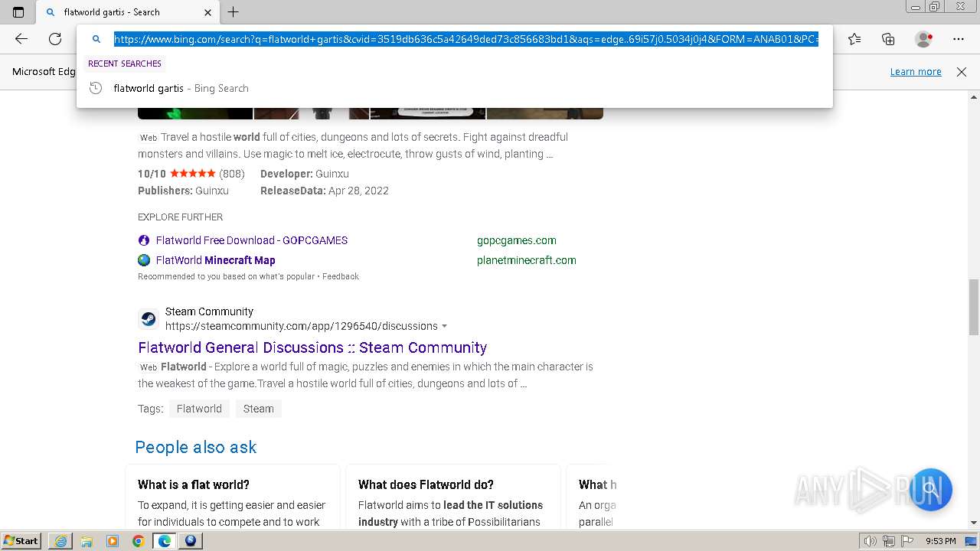This screenshot has width=980, height=551.
Task: Open the Settings and more ellipsis menu
Action: [x=959, y=39]
